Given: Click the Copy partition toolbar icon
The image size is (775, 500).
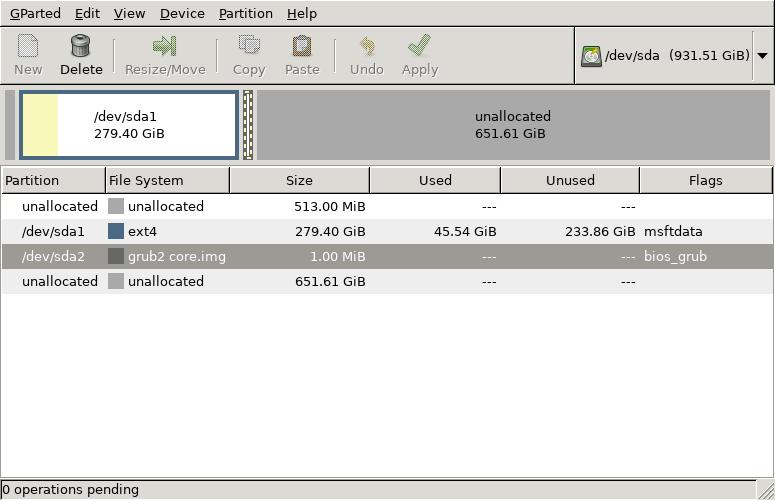Looking at the screenshot, I should click(x=249, y=46).
